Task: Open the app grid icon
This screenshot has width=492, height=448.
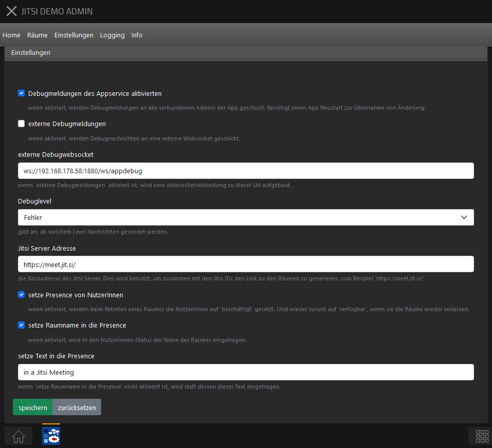Action: point(482,436)
